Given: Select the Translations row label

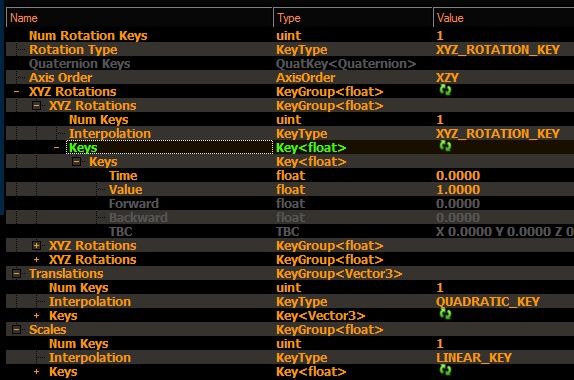Looking at the screenshot, I should pyautogui.click(x=66, y=273).
